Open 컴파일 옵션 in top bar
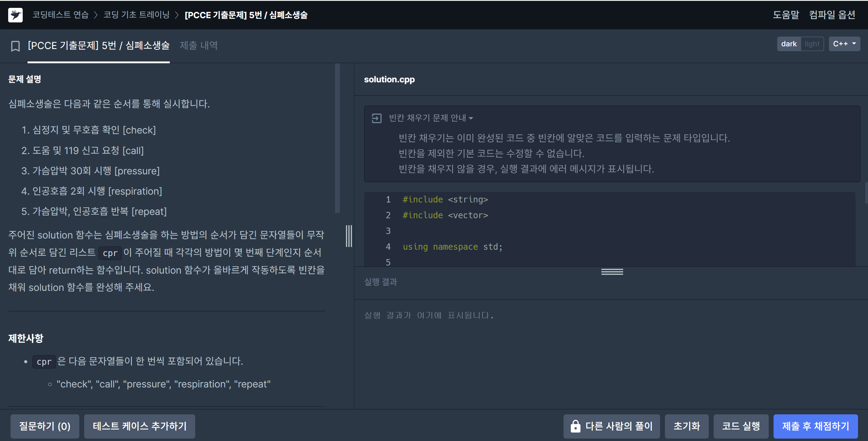The width and height of the screenshot is (868, 441). 832,15
